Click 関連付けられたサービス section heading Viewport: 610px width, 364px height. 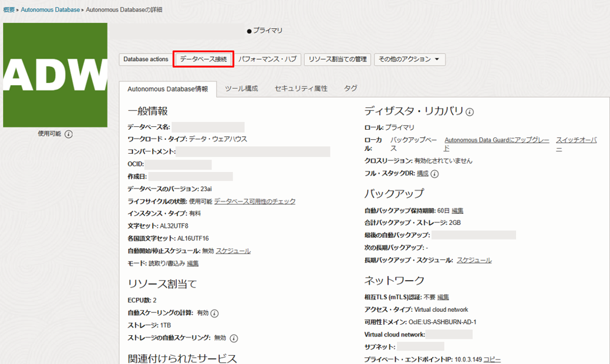click(182, 358)
